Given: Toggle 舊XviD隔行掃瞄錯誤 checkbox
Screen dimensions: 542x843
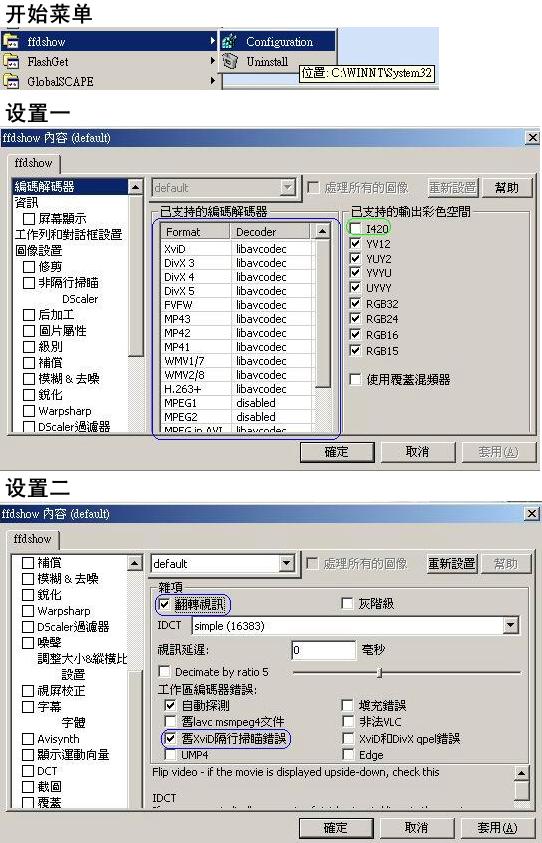Looking at the screenshot, I should pyautogui.click(x=170, y=738).
